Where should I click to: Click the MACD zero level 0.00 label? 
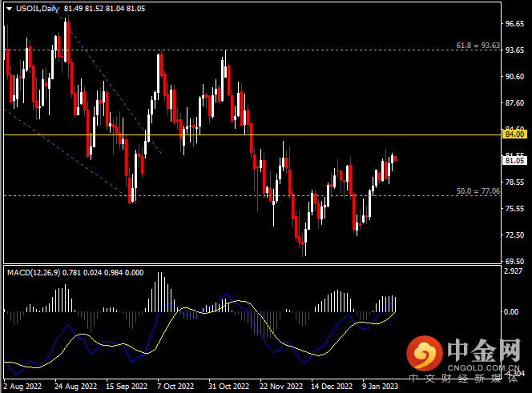511,311
